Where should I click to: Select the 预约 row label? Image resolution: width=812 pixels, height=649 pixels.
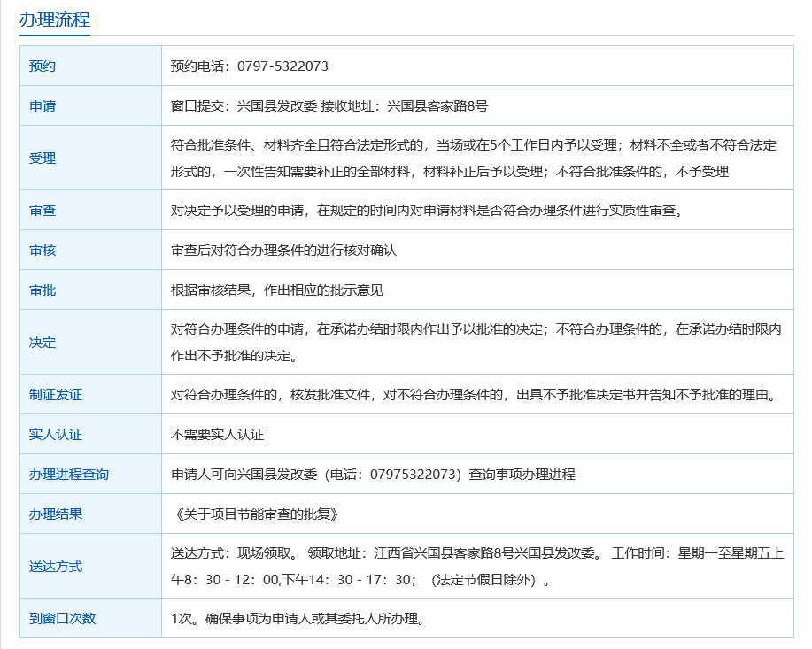[43, 66]
